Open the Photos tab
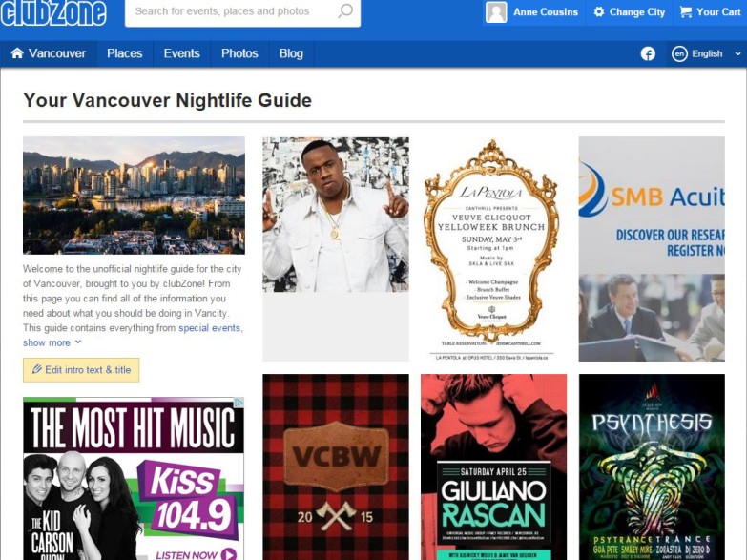The width and height of the screenshot is (747, 560). tap(239, 53)
